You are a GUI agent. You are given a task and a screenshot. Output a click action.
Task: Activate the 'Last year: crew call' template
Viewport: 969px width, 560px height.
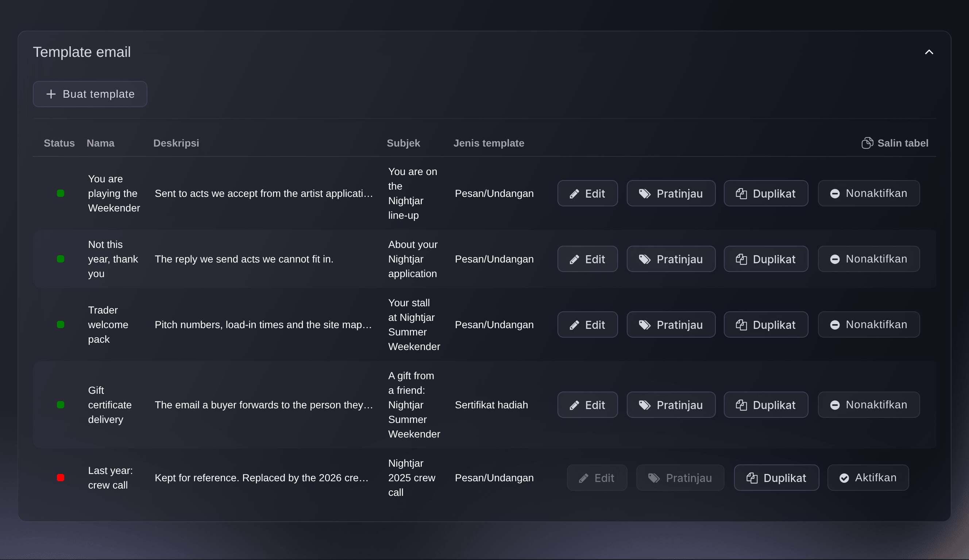point(868,478)
